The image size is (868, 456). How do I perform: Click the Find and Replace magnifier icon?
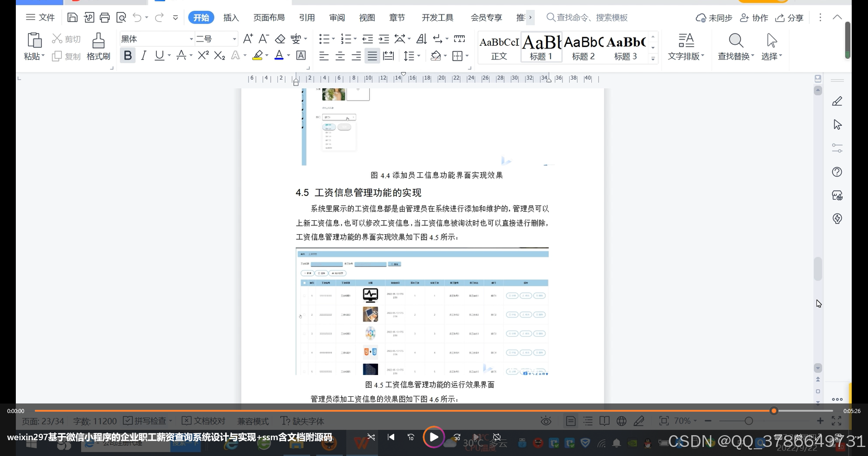[736, 40]
